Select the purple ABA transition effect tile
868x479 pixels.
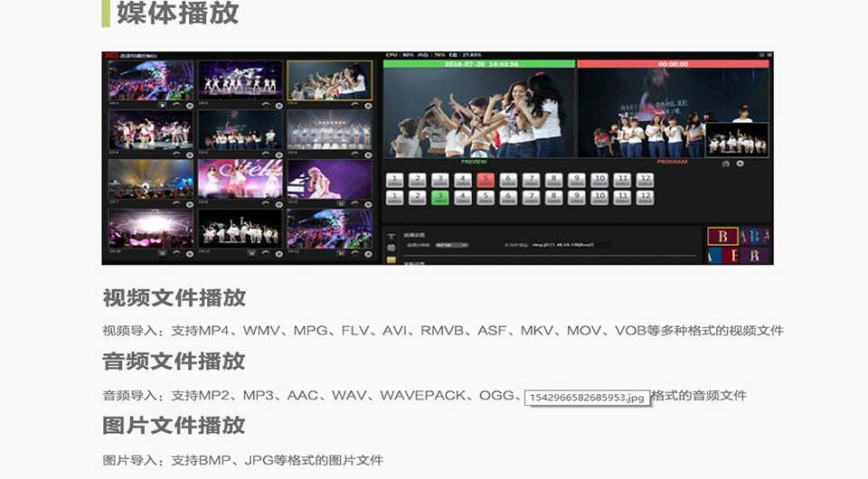(x=754, y=237)
